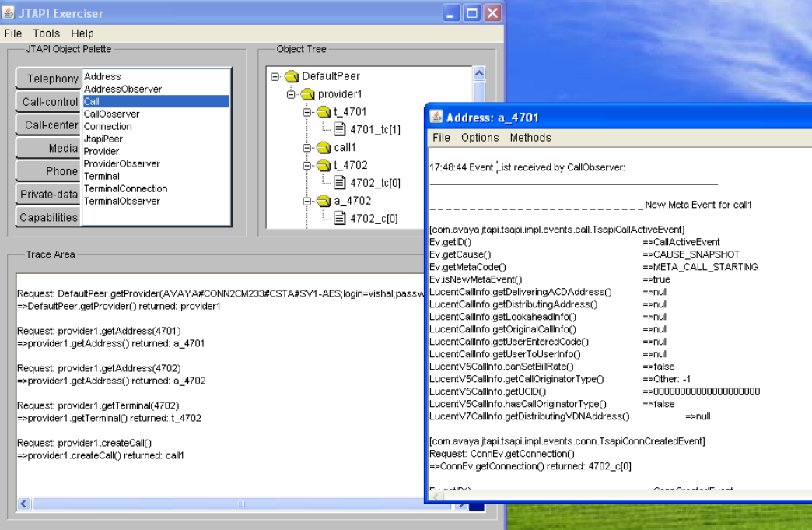Image resolution: width=812 pixels, height=530 pixels.
Task: Click the Java icon in JTAPI Exerciser title bar
Action: tap(8, 12)
